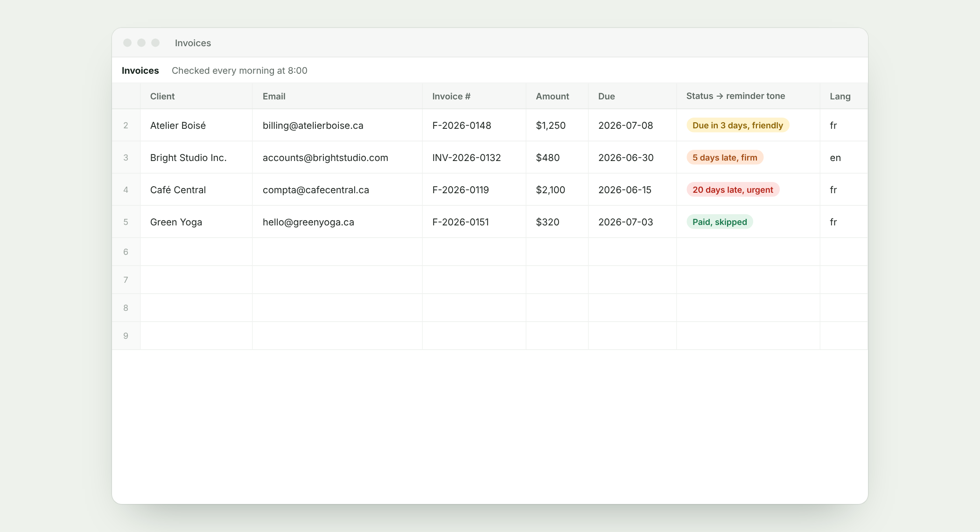980x532 pixels.
Task: Click the '20 days late, urgent' badge
Action: point(733,189)
